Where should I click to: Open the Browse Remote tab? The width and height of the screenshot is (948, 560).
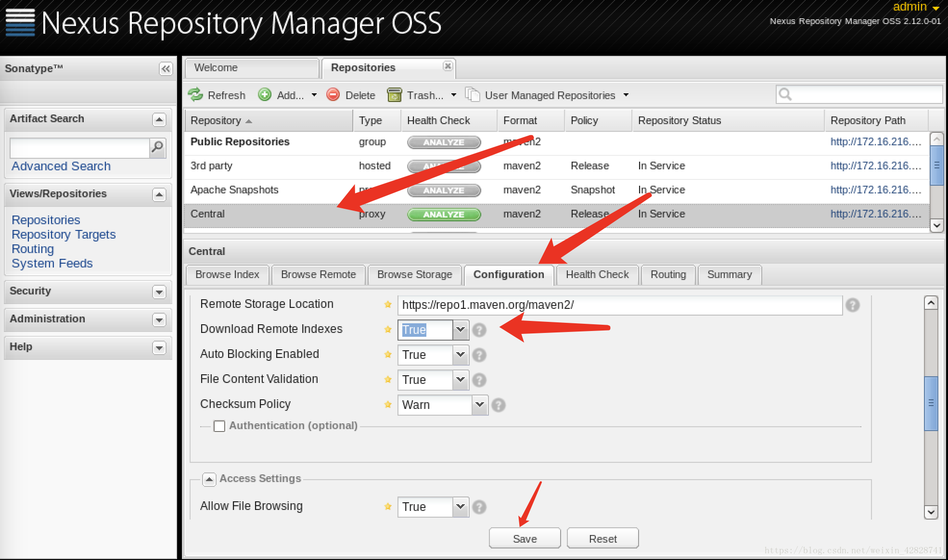point(319,275)
